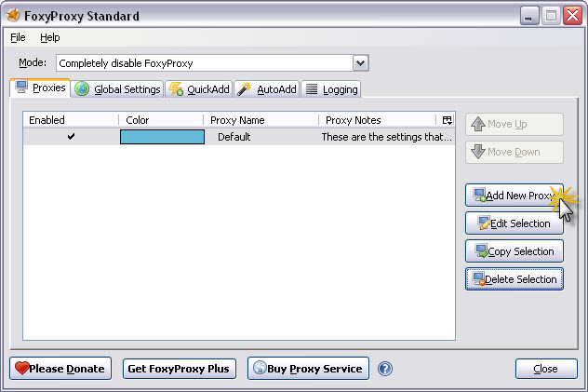Click the blue color swatch of Default proxy
The image size is (588, 392).
(x=162, y=137)
